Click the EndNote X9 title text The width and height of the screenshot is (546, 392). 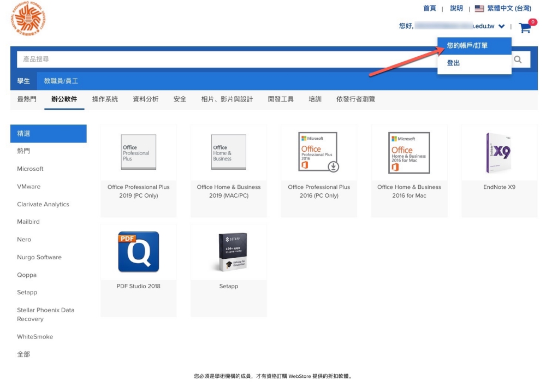click(500, 187)
